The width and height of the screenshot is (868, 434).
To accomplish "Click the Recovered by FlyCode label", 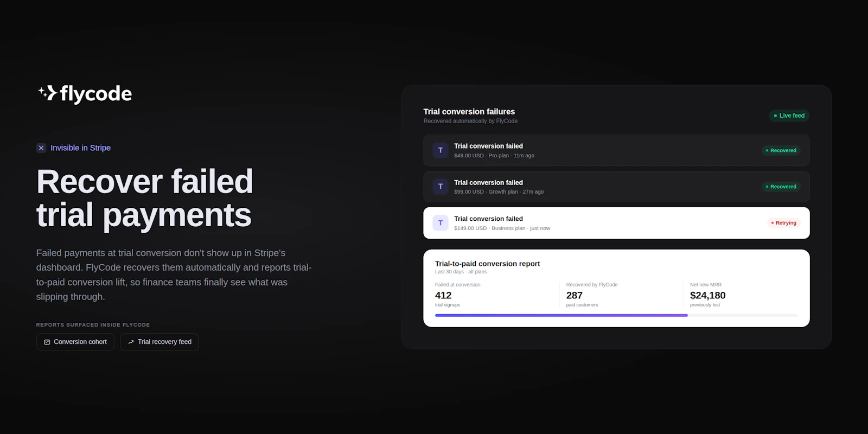I will (591, 285).
